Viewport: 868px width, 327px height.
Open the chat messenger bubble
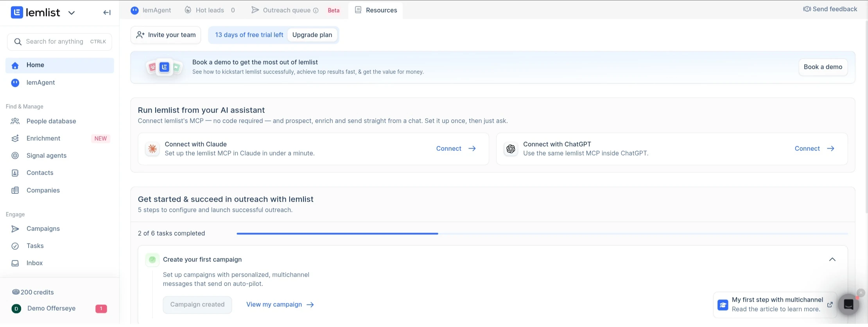click(x=848, y=305)
